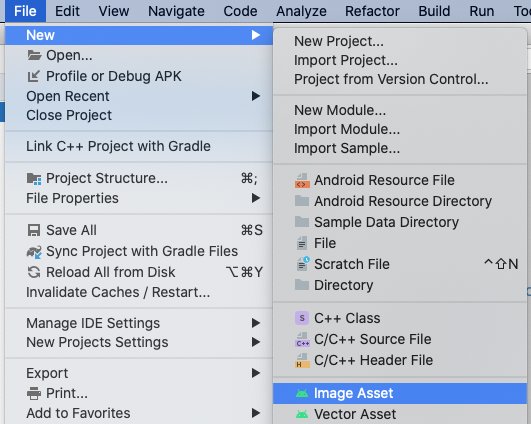Click the Sync Project with Gradle icon
Screen dimensions: 531x424
click(x=34, y=252)
